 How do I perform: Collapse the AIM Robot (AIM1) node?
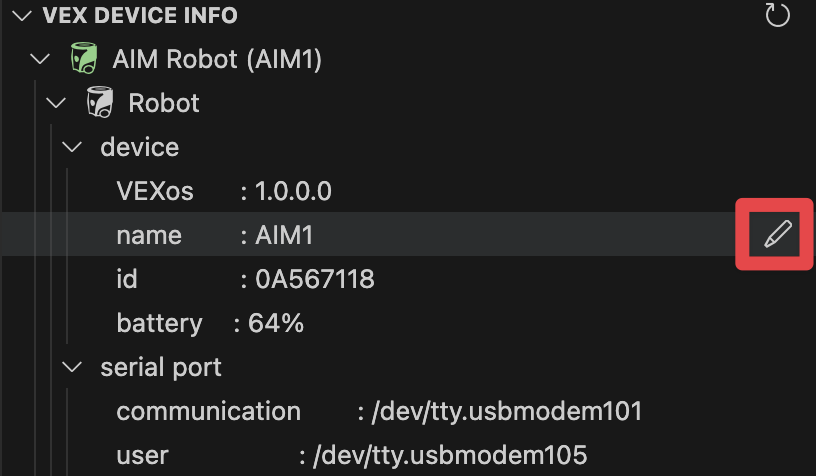[41, 60]
